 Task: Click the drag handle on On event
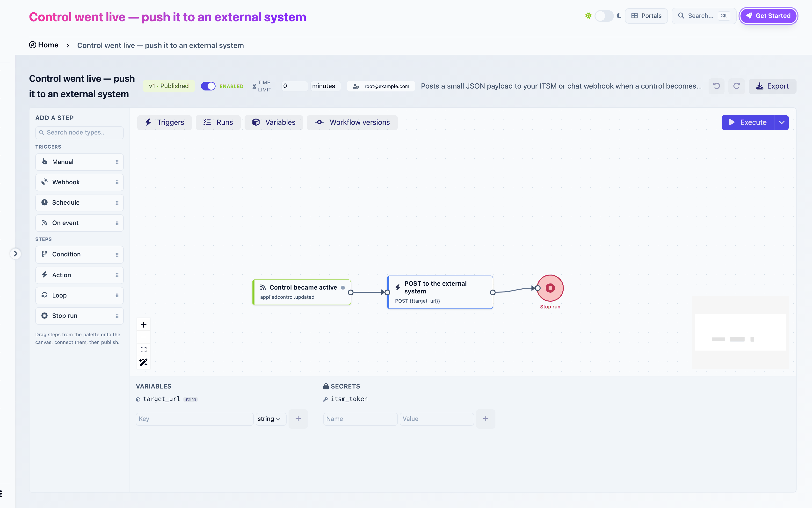(x=117, y=224)
